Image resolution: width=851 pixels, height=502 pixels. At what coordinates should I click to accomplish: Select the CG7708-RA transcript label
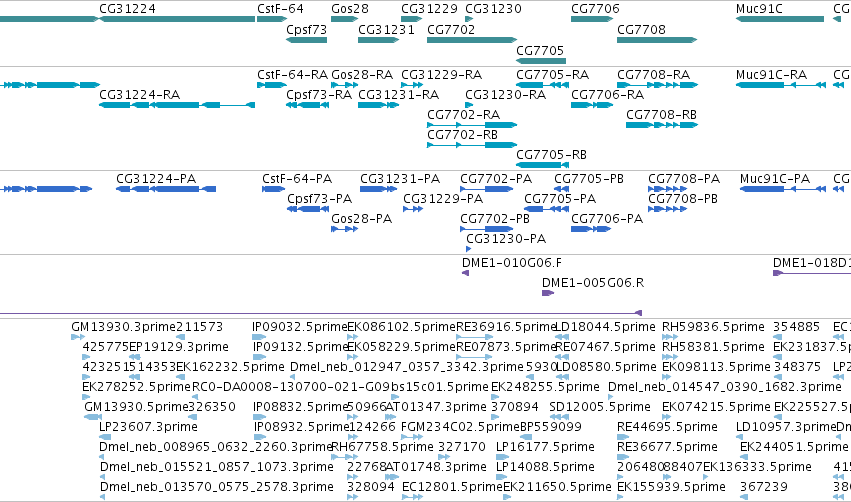point(653,74)
